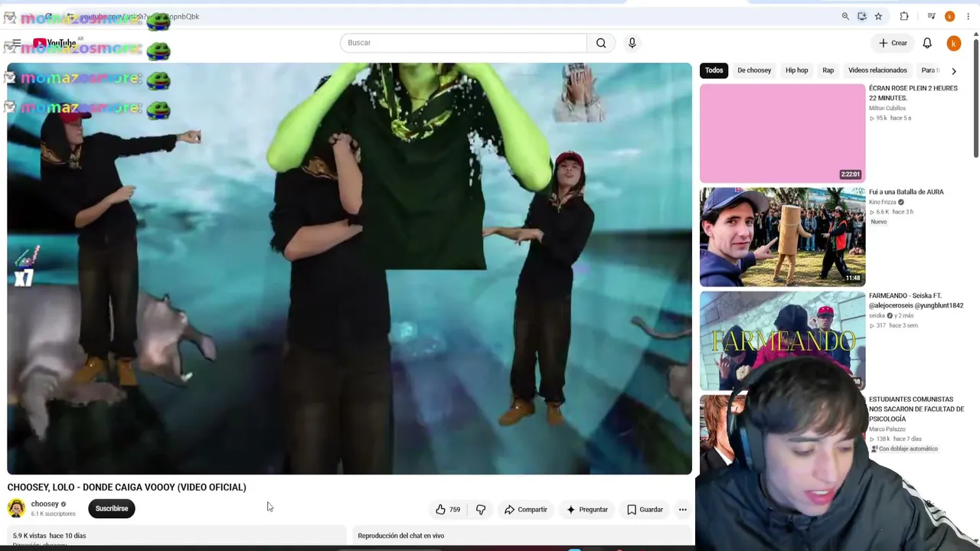
Task: Open the Chrome extensions puzzle icon
Action: point(904,17)
